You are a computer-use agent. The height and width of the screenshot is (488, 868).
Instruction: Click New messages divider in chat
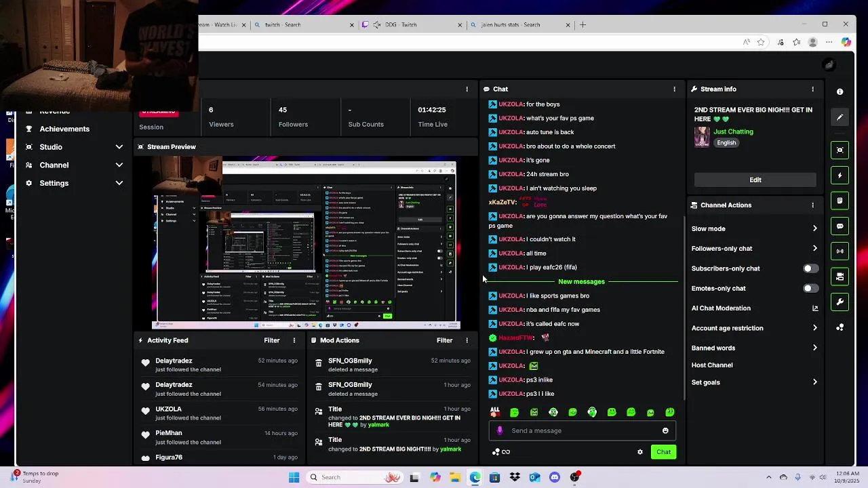(x=581, y=281)
